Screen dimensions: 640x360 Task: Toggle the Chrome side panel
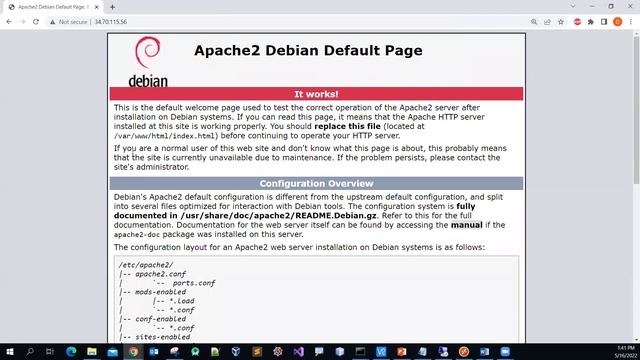click(x=604, y=22)
